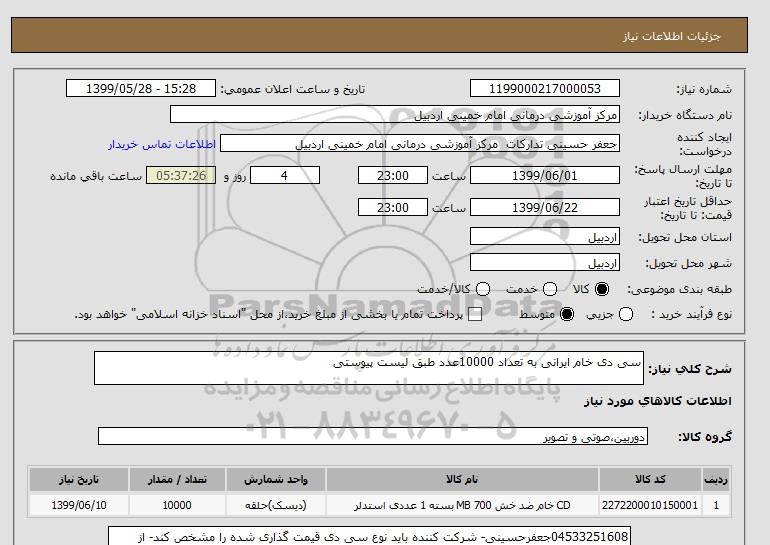Viewport: 770px width, 545px height.
Task: Click the notes box with phone 04533251608
Action: point(369,536)
